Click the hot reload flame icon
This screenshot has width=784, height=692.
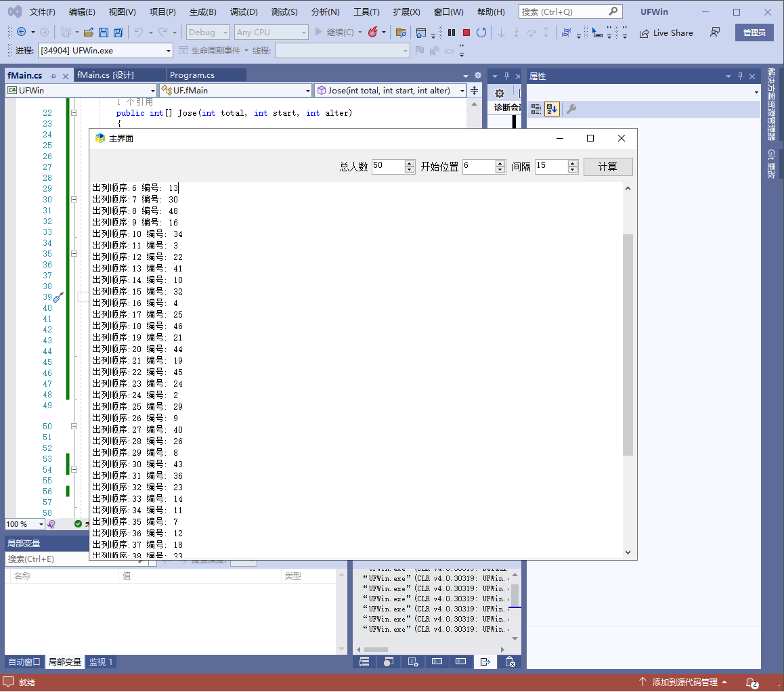372,32
